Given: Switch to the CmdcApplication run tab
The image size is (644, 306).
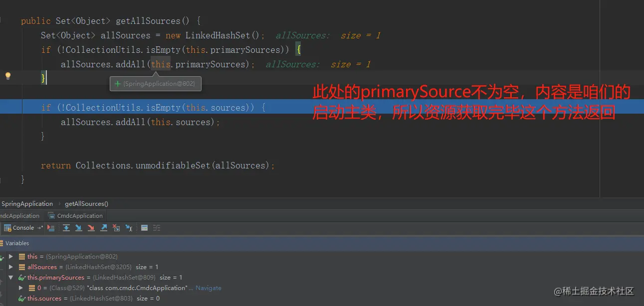Looking at the screenshot, I should 76,216.
